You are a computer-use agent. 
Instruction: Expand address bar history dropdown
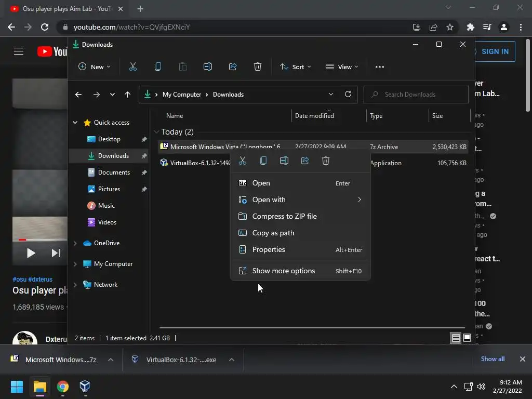(331, 95)
